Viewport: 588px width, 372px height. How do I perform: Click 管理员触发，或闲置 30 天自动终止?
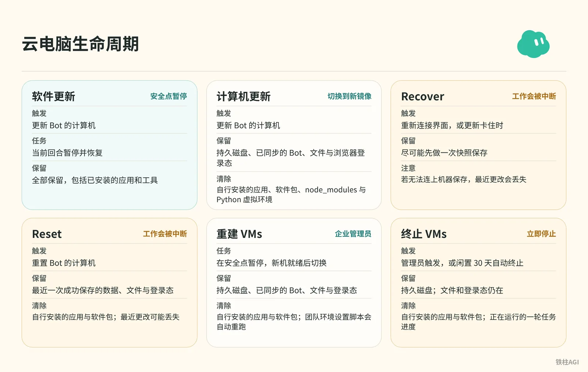(x=462, y=263)
